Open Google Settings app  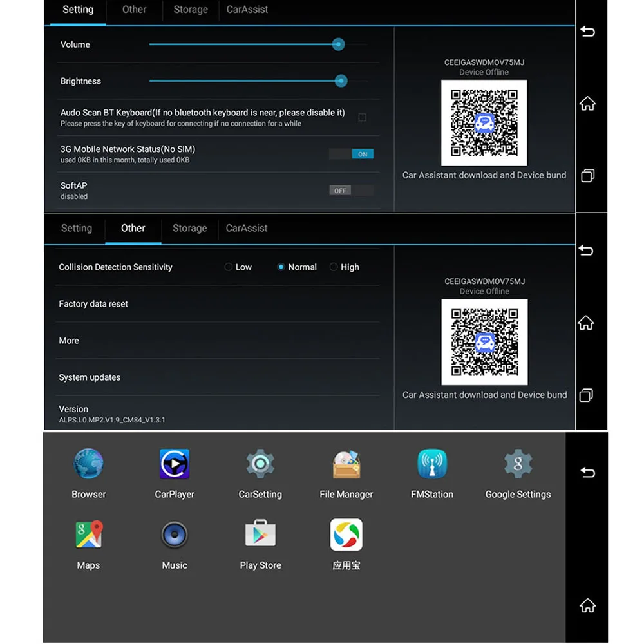[x=518, y=473]
